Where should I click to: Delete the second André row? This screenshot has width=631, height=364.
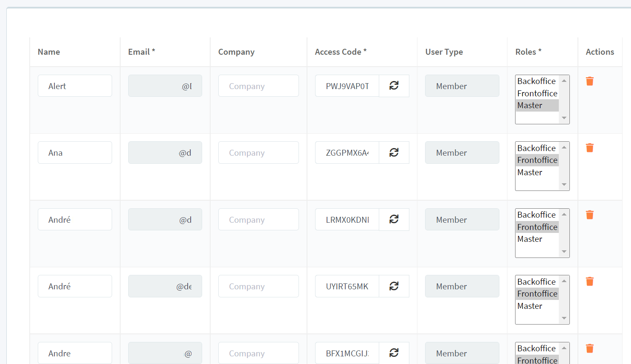589,281
